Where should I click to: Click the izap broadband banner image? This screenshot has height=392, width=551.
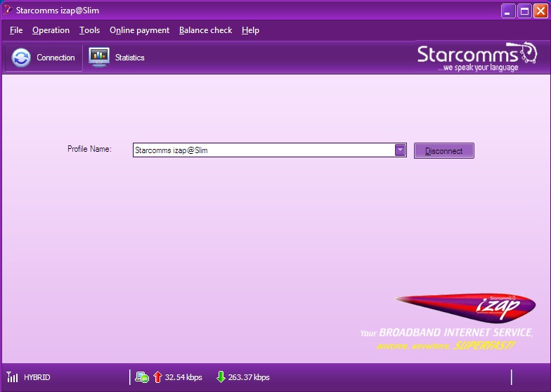tap(448, 322)
